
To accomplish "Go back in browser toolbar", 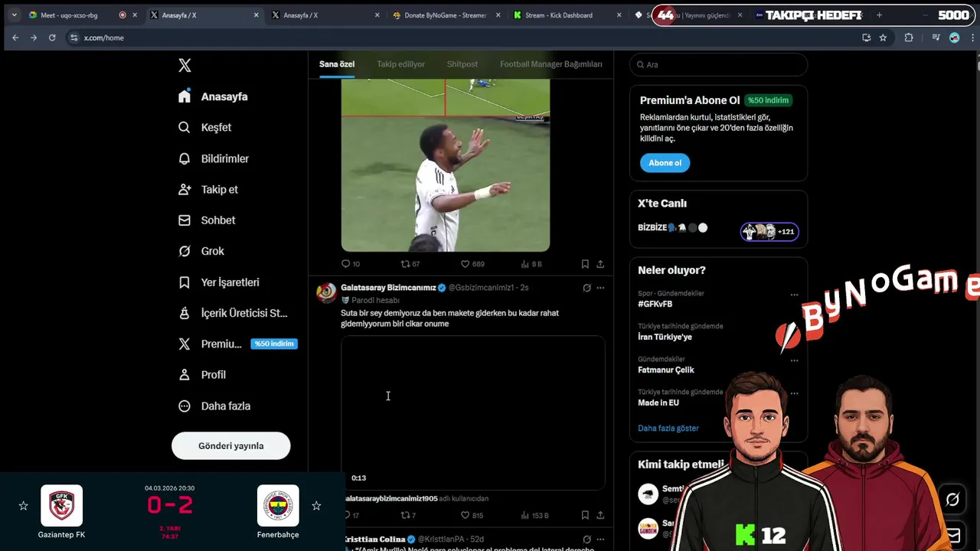I will tap(15, 37).
